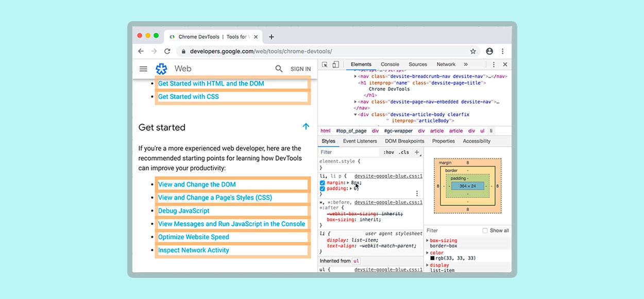Click the address bar URL
This screenshot has height=299, width=644.
point(261,51)
